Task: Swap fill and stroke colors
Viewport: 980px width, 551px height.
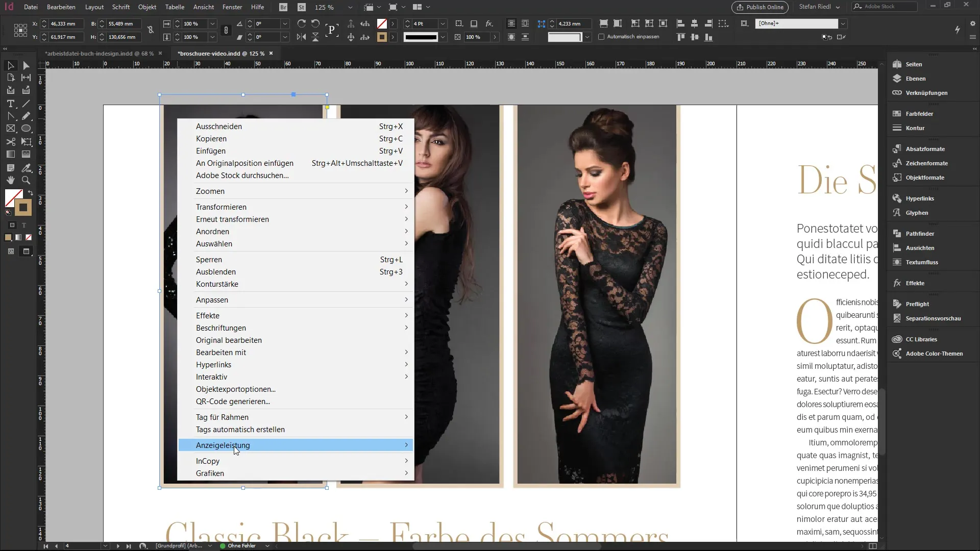Action: [x=30, y=193]
